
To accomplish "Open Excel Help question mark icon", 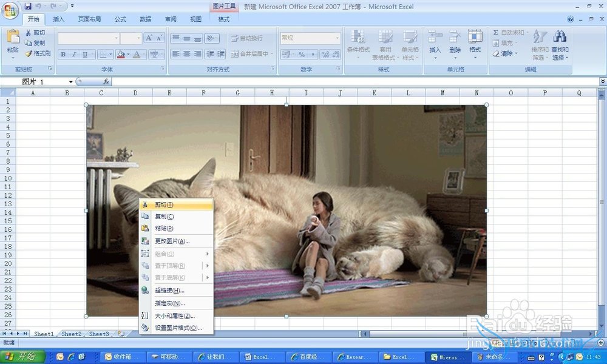I will (x=570, y=19).
